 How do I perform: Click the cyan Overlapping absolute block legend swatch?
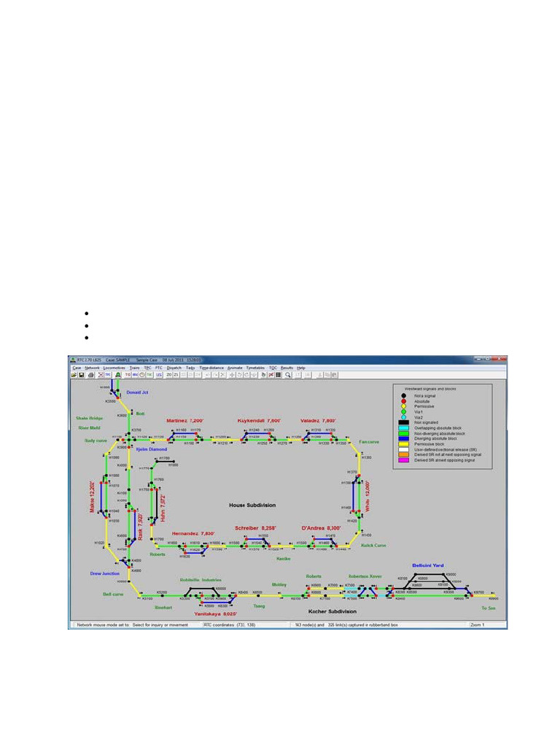[x=403, y=427]
